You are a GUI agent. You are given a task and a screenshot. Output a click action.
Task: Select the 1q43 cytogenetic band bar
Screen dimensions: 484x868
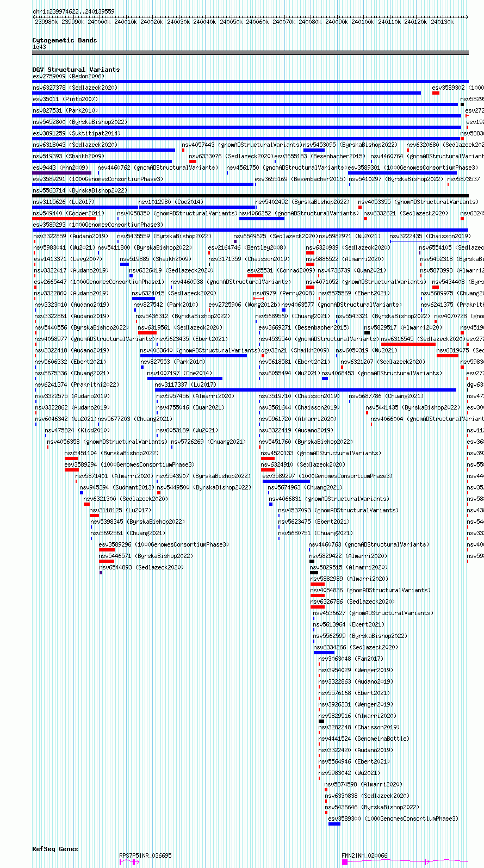click(250, 53)
